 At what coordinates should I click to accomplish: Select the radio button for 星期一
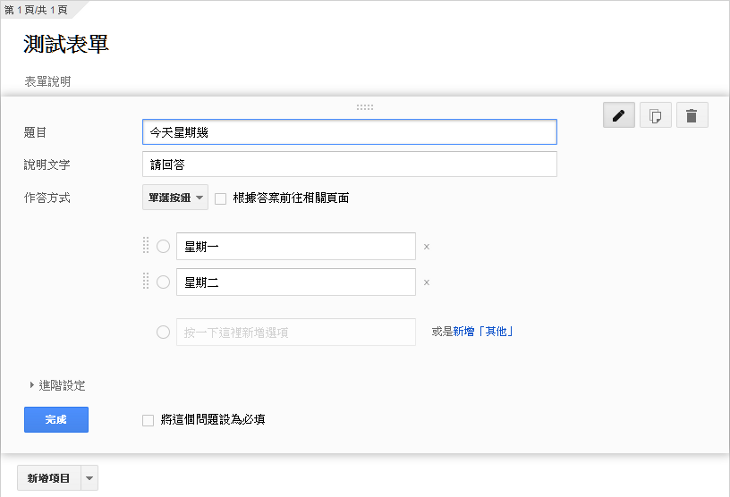point(163,246)
